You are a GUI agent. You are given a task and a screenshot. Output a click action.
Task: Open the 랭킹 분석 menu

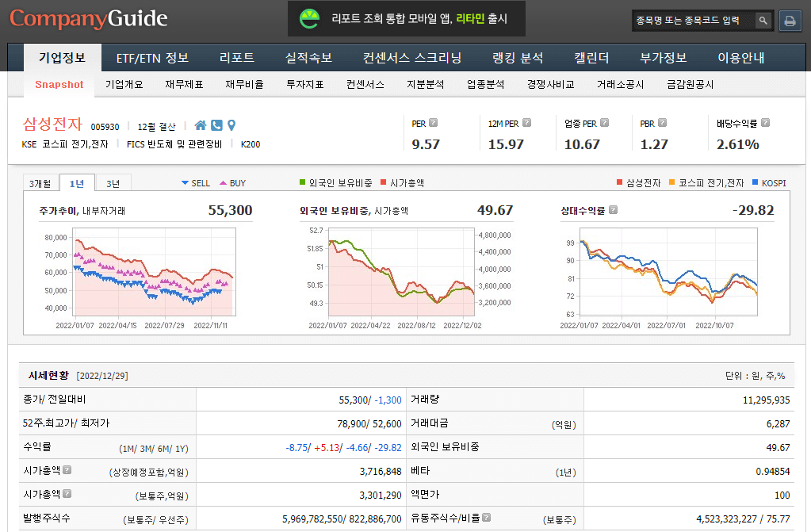click(518, 57)
